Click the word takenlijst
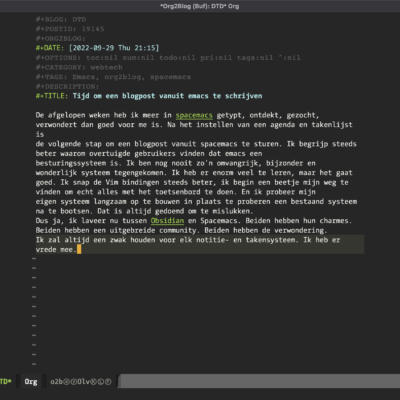400x400 pixels. pos(332,125)
